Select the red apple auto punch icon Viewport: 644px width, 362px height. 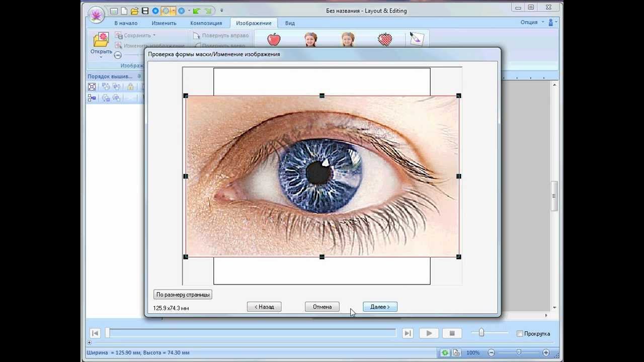tap(274, 39)
